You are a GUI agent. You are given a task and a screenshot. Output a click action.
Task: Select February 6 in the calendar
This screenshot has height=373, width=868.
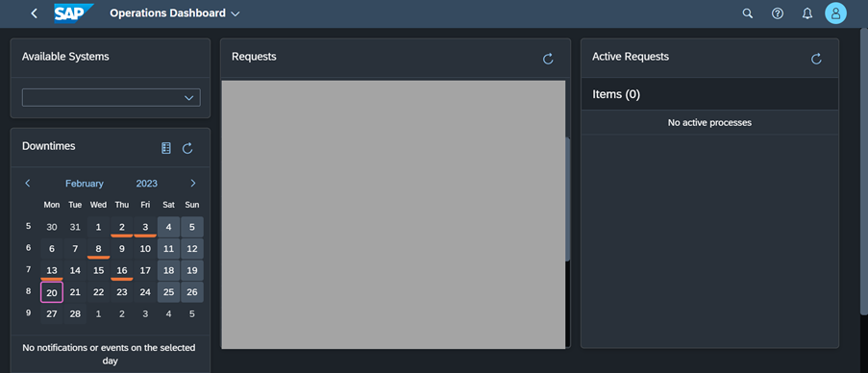pyautogui.click(x=52, y=248)
